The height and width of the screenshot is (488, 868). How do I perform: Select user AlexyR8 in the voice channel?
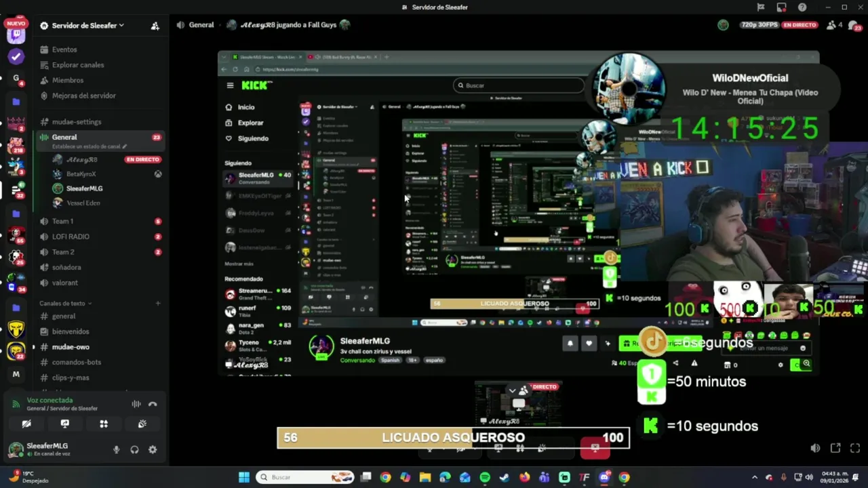pyautogui.click(x=81, y=159)
